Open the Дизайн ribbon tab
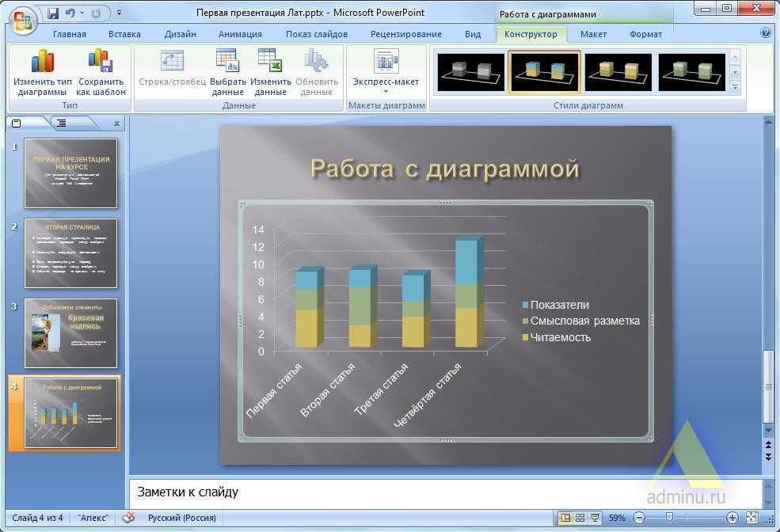This screenshot has height=532, width=780. pos(180,34)
